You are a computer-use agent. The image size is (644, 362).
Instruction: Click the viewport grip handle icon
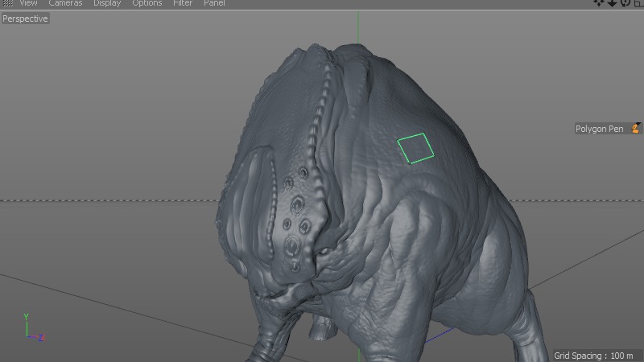(8, 3)
